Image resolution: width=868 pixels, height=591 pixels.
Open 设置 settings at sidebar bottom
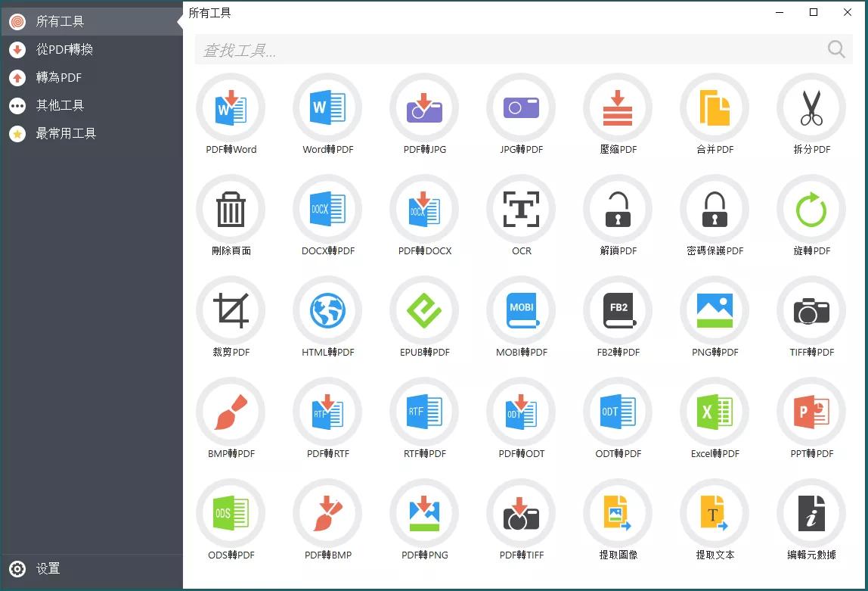(x=91, y=569)
